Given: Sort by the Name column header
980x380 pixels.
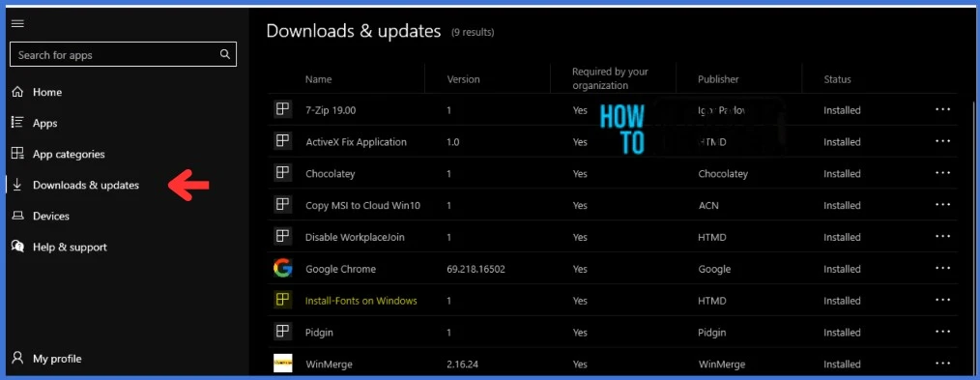Looking at the screenshot, I should click(318, 79).
